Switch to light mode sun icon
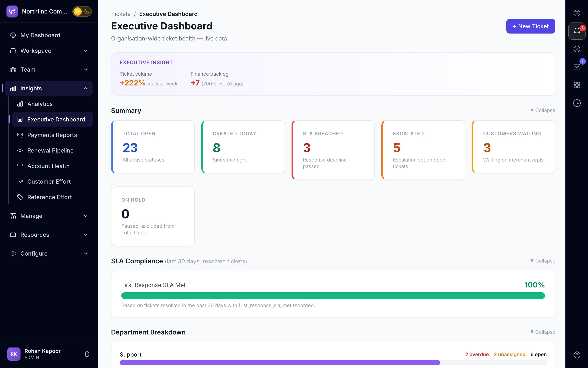This screenshot has width=588, height=368. pos(78,11)
